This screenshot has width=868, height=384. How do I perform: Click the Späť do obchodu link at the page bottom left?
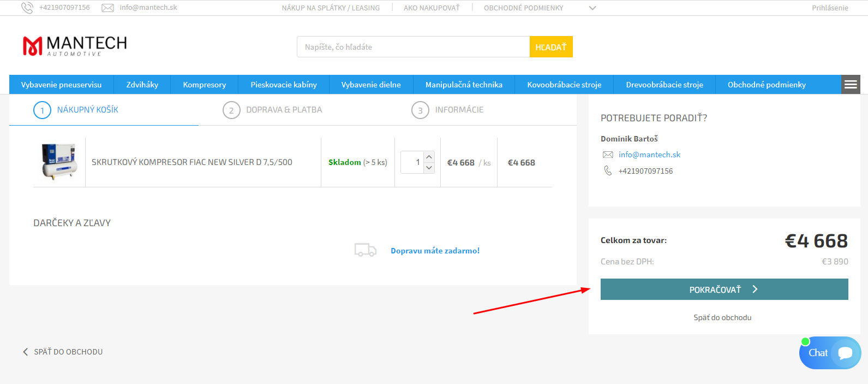pos(68,352)
